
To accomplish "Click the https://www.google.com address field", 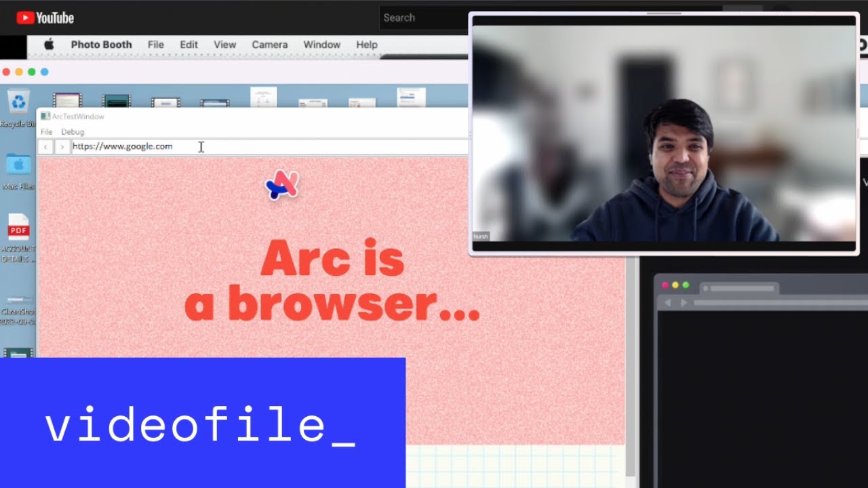I will pos(269,146).
